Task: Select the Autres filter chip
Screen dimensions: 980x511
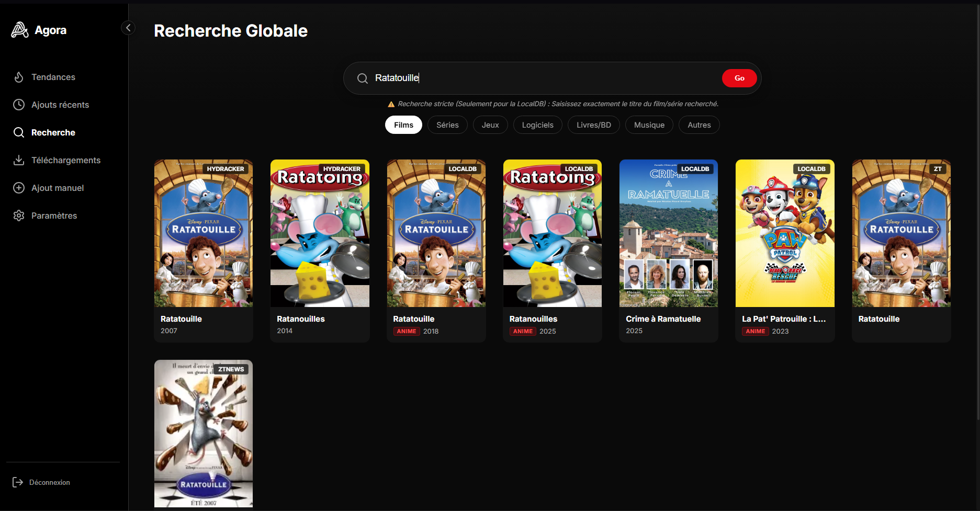Action: (699, 125)
